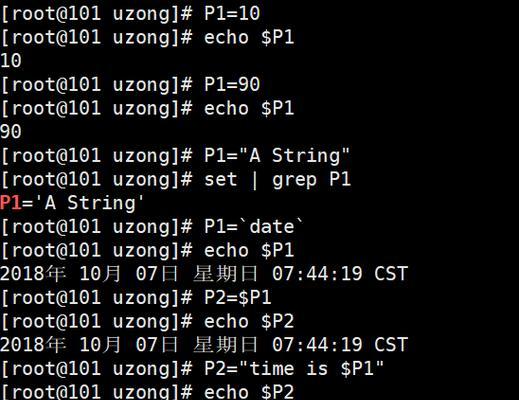This screenshot has height=400, width=519.
Task: Click the P2="time is $P1" command
Action: tap(294, 369)
